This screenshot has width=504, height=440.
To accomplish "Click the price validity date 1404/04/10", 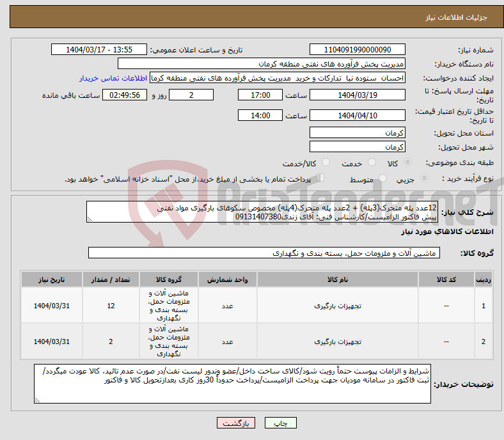I will pyautogui.click(x=357, y=115).
